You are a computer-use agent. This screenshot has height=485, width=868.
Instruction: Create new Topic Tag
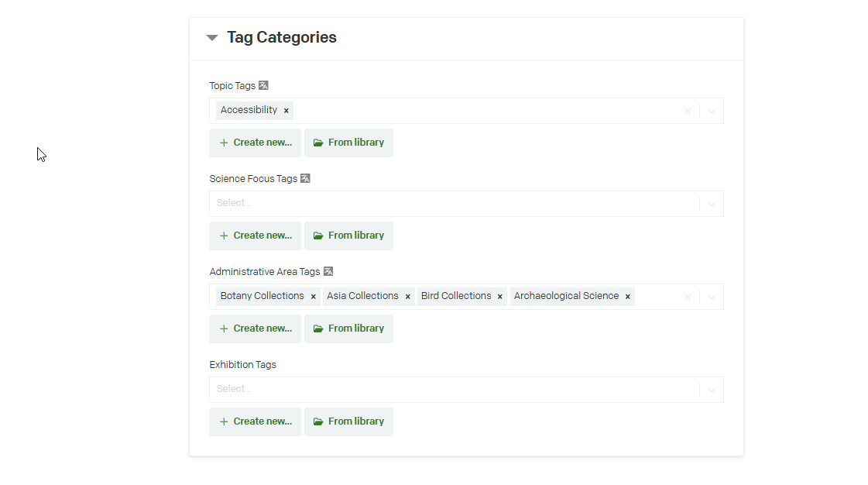pos(255,143)
